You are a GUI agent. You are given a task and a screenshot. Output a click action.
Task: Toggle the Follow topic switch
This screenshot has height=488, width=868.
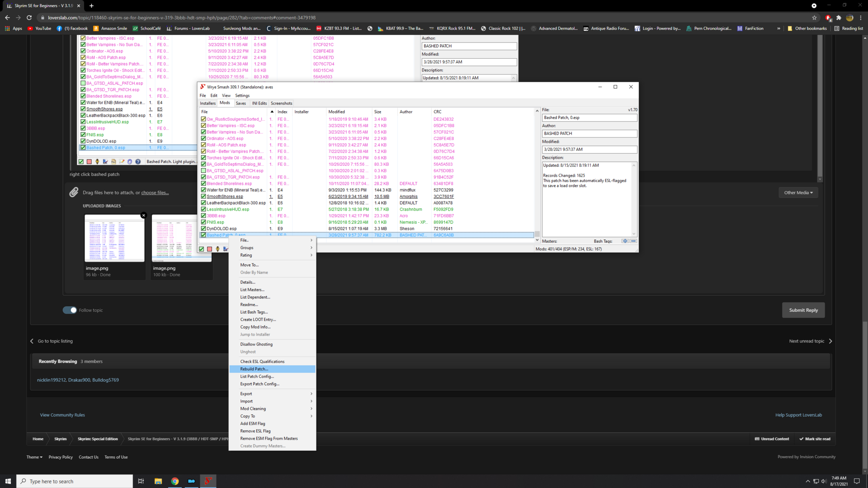click(70, 310)
